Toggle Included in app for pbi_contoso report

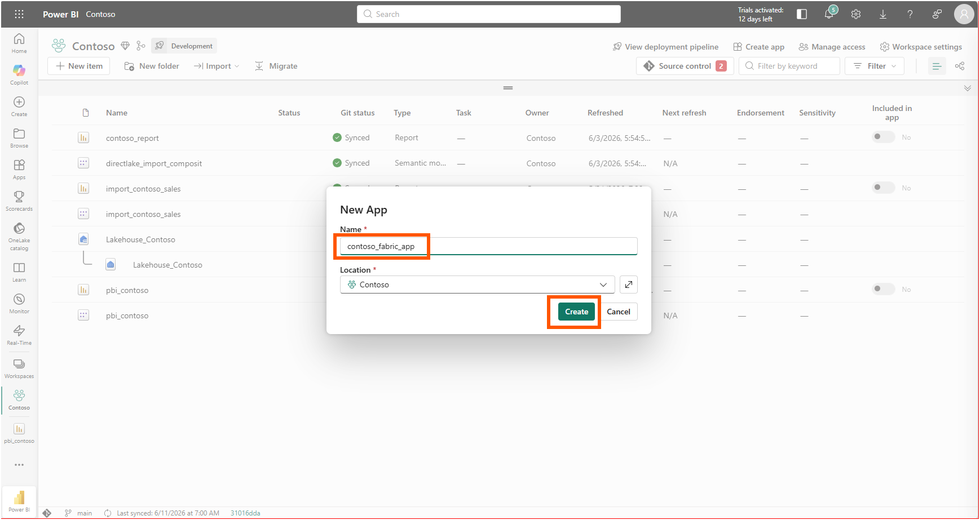(884, 289)
